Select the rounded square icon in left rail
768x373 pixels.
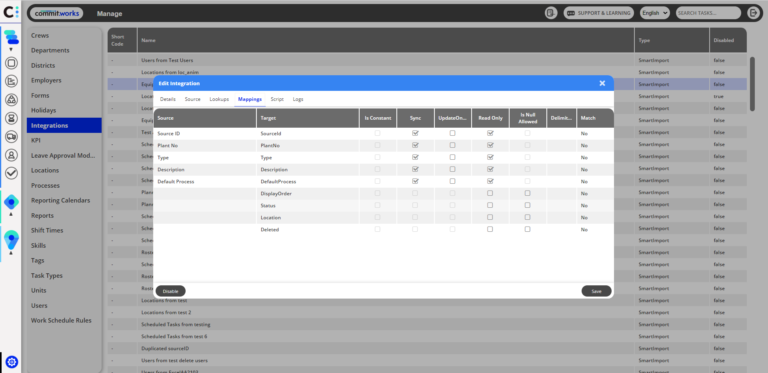click(x=11, y=63)
